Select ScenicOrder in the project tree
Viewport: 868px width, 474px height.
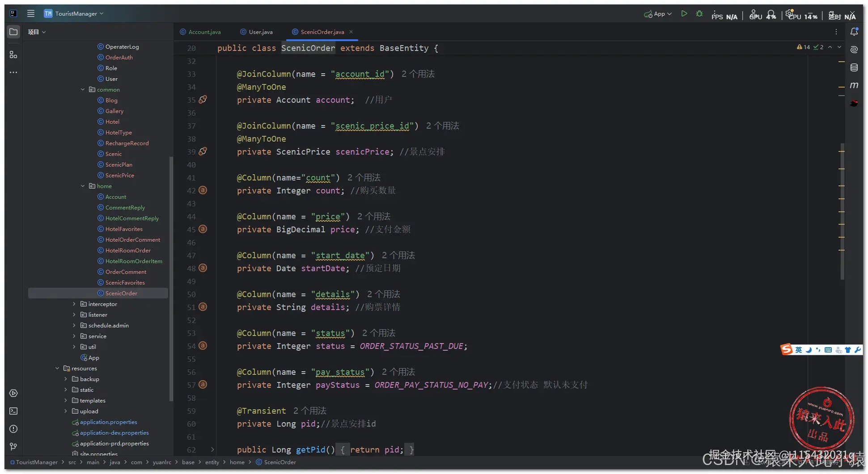tap(98, 294)
